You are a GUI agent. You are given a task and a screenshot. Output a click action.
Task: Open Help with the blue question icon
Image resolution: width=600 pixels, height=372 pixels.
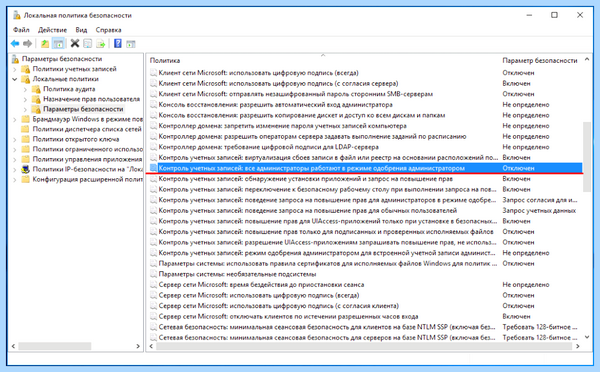(x=118, y=44)
